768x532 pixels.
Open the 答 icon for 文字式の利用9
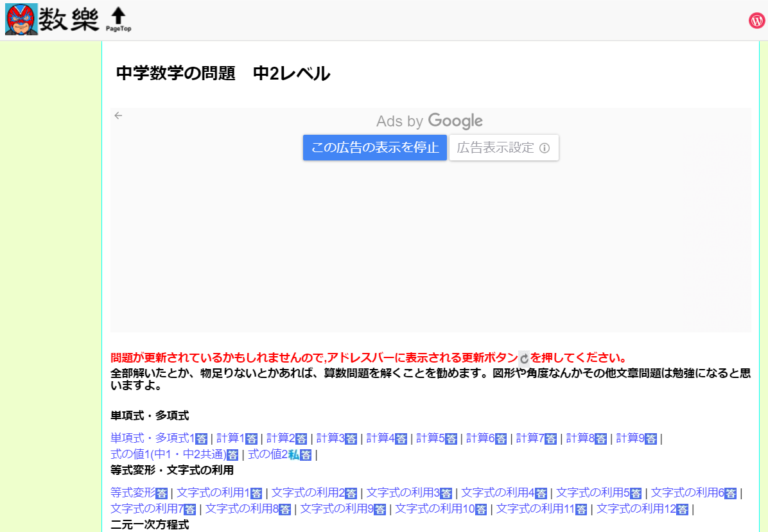click(x=380, y=509)
